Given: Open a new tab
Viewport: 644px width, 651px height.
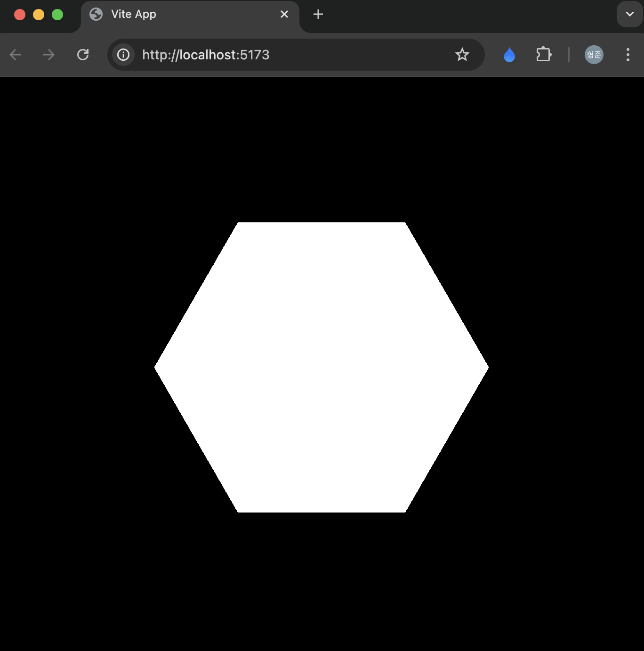Looking at the screenshot, I should click(318, 14).
